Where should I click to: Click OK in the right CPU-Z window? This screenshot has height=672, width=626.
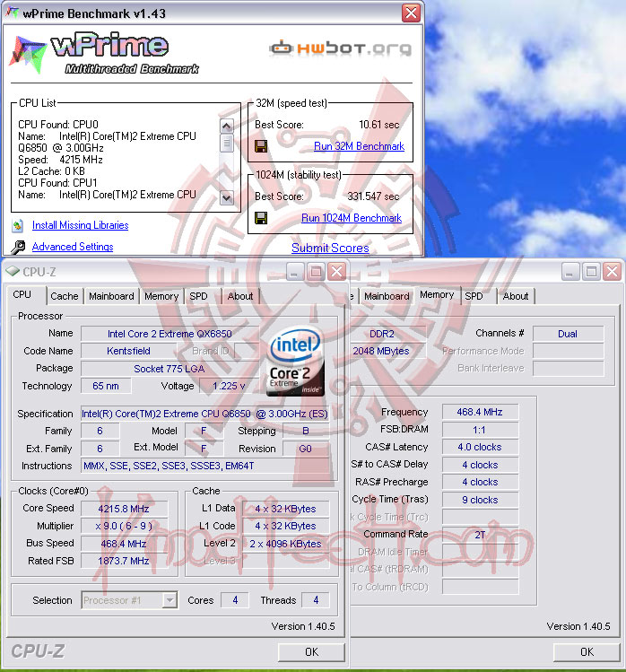(587, 652)
